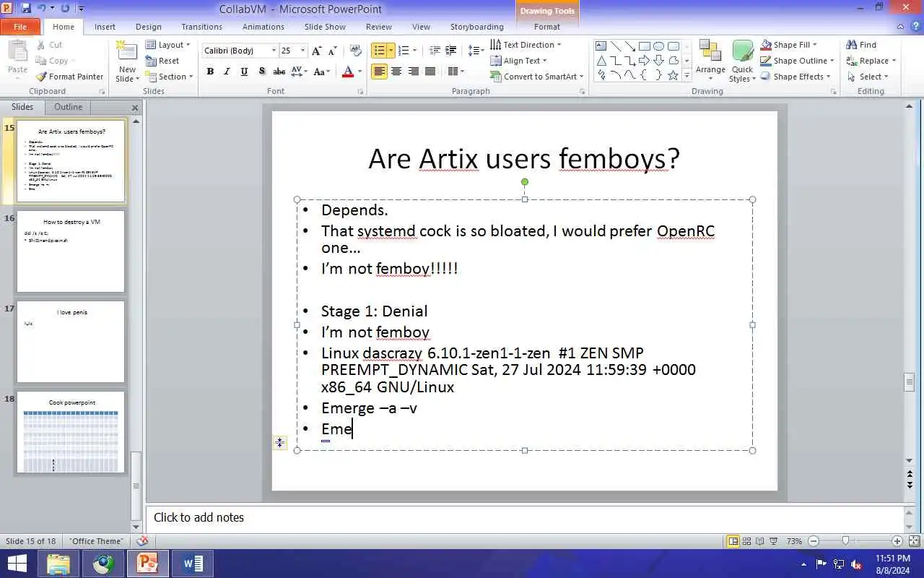
Task: Select slide 16 thumbnail
Action: click(71, 251)
